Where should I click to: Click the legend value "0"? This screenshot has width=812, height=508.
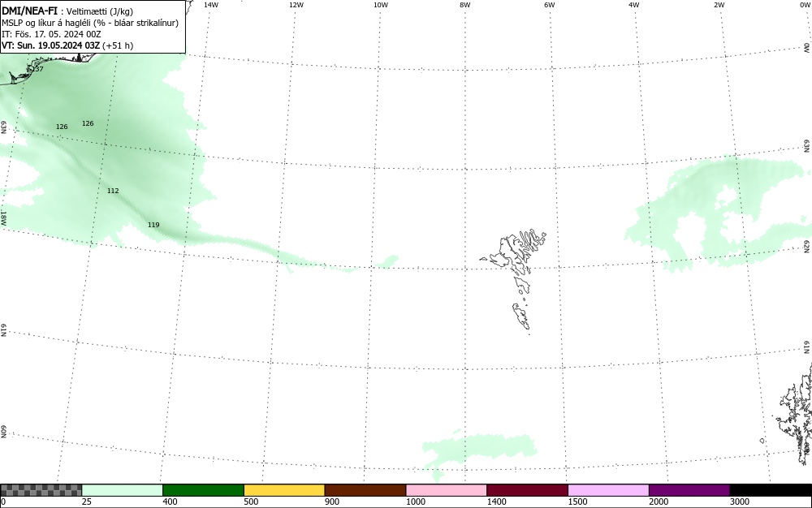click(3, 502)
